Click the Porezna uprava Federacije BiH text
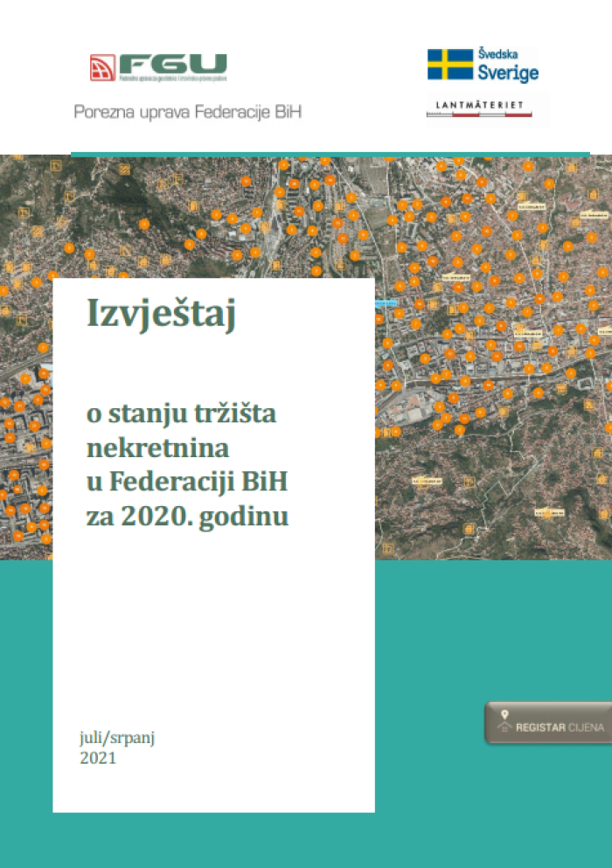The image size is (612, 868). tap(187, 113)
